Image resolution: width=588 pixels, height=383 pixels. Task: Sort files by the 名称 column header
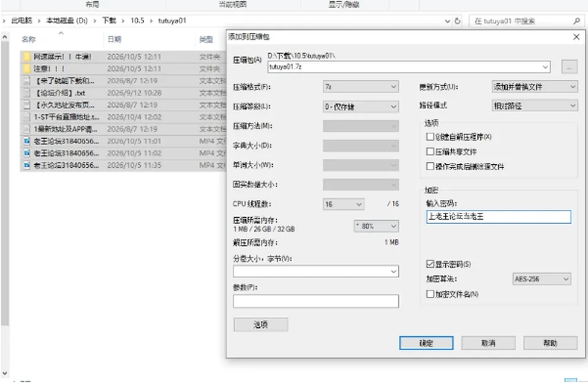[x=29, y=39]
